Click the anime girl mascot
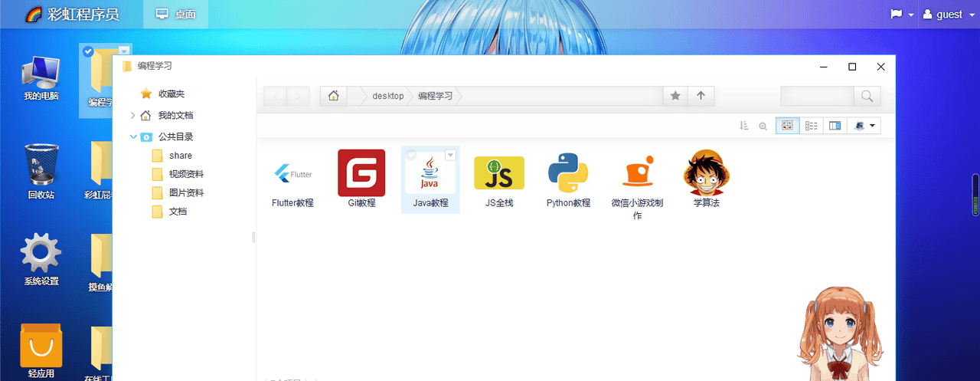 839,335
